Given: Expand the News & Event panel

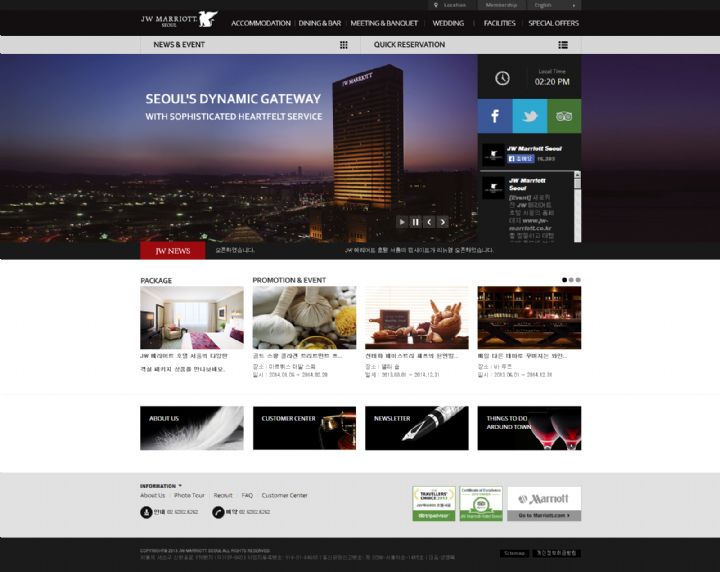Looking at the screenshot, I should (250, 45).
